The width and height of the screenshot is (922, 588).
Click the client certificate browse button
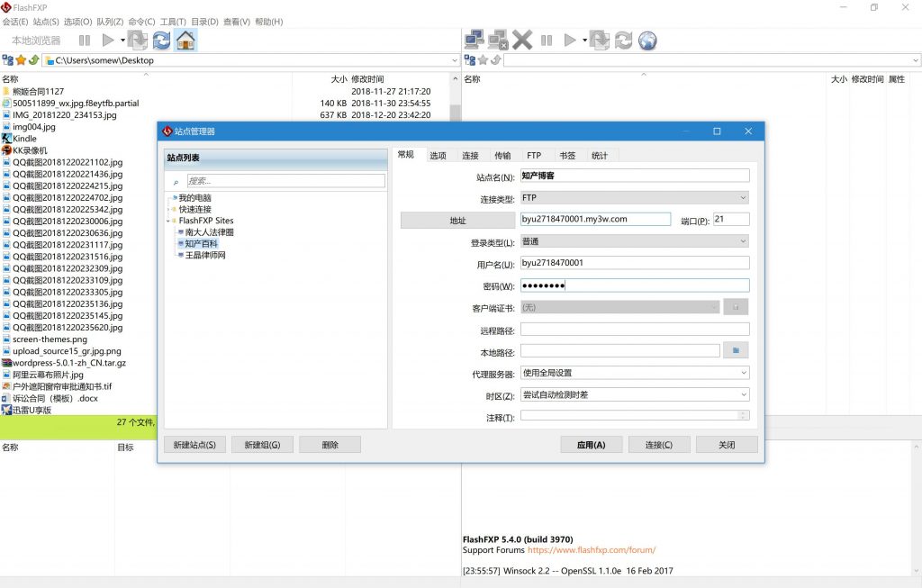coord(736,307)
